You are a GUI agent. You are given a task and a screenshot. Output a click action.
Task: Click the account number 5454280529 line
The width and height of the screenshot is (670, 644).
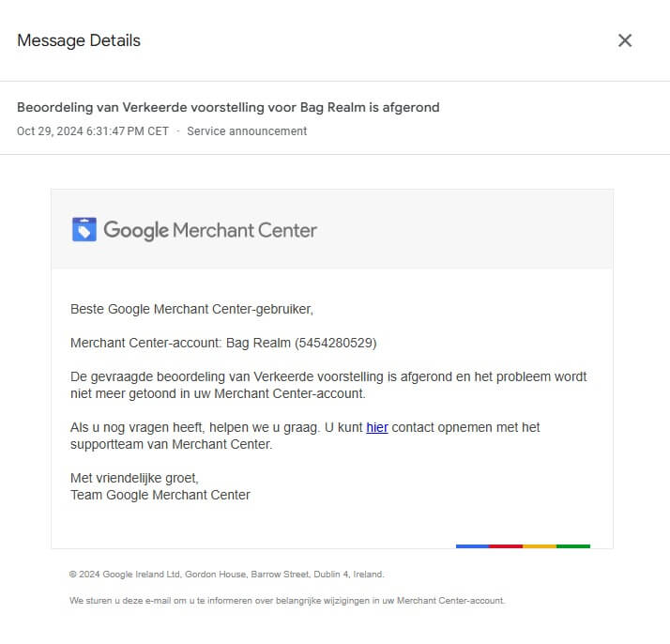pyautogui.click(x=223, y=343)
